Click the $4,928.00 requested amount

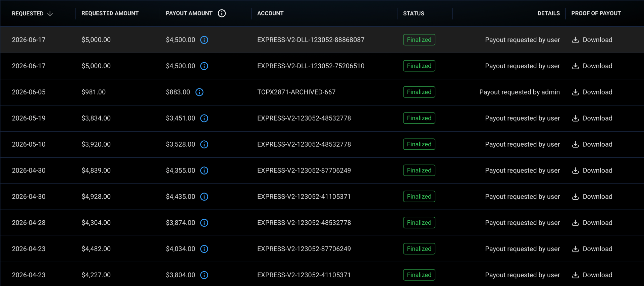pyautogui.click(x=96, y=197)
